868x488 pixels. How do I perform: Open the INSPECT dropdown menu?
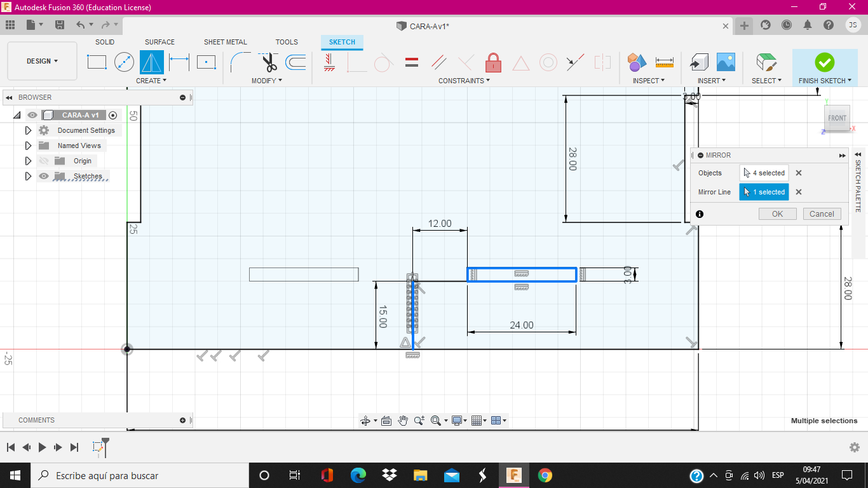tap(649, 81)
